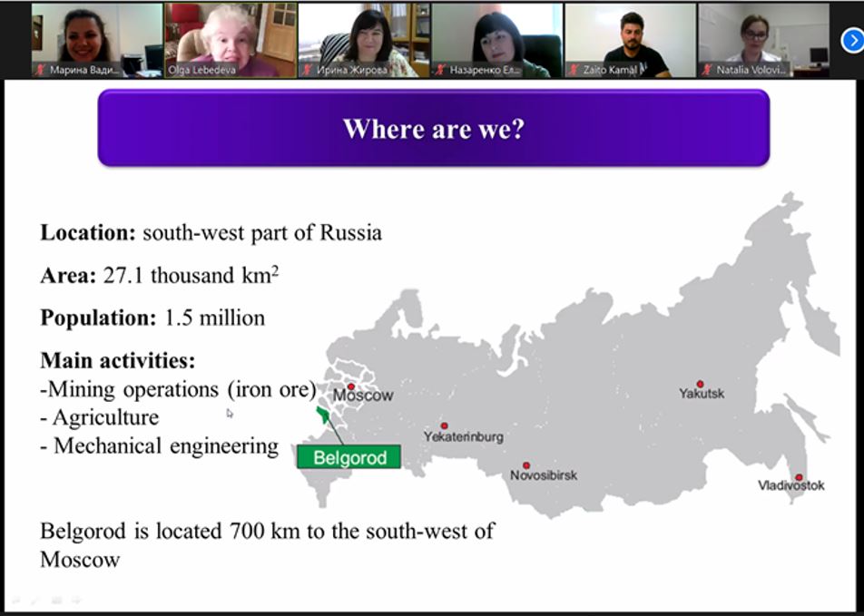Click the purple "Where are we?" title banner
Image resolution: width=864 pixels, height=616 pixels.
pyautogui.click(x=433, y=128)
